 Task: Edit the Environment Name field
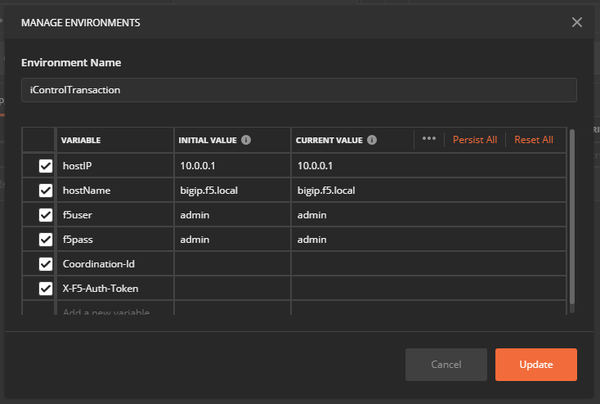(x=299, y=90)
